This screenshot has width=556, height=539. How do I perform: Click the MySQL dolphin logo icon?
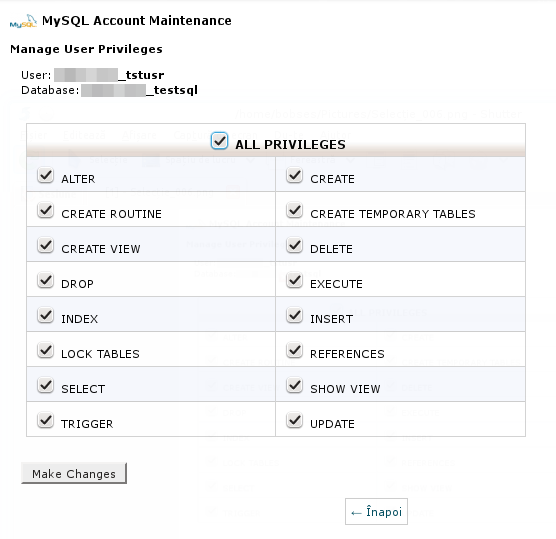pyautogui.click(x=23, y=21)
